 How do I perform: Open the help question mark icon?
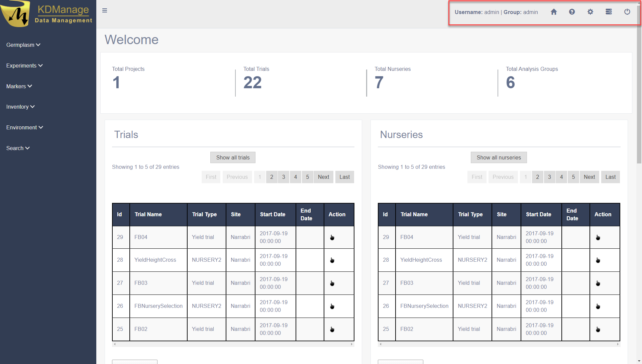pyautogui.click(x=572, y=12)
